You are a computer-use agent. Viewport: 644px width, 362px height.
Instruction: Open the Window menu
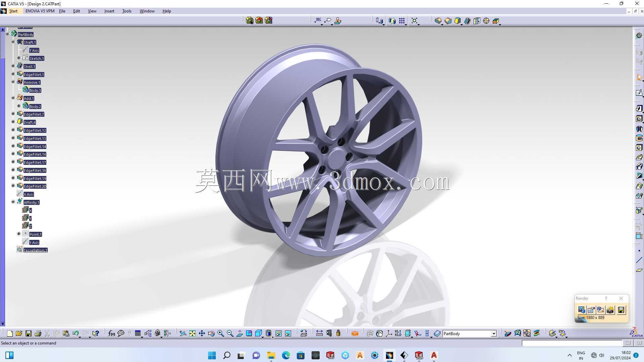(x=147, y=11)
